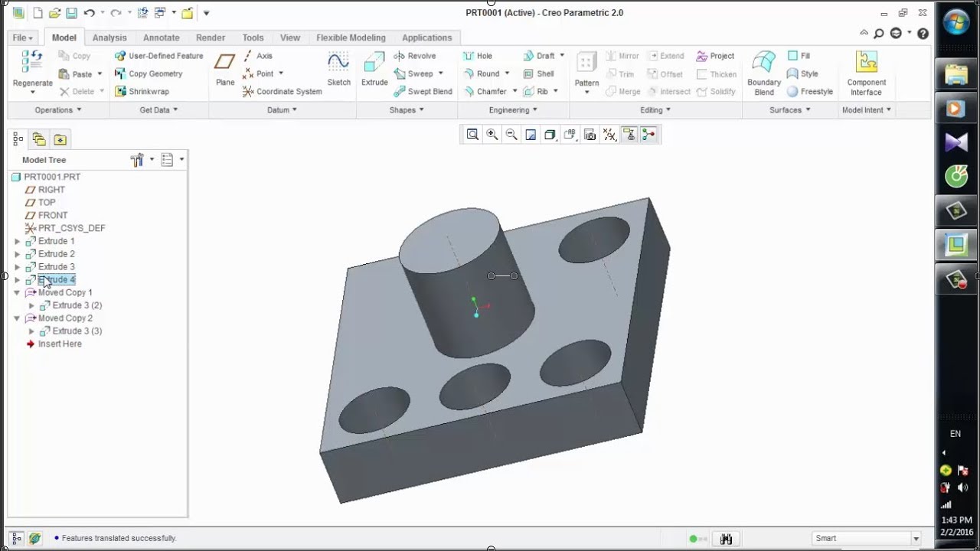Screen dimensions: 980x551
Task: Click the Find binoculars icon
Action: pyautogui.click(x=727, y=539)
